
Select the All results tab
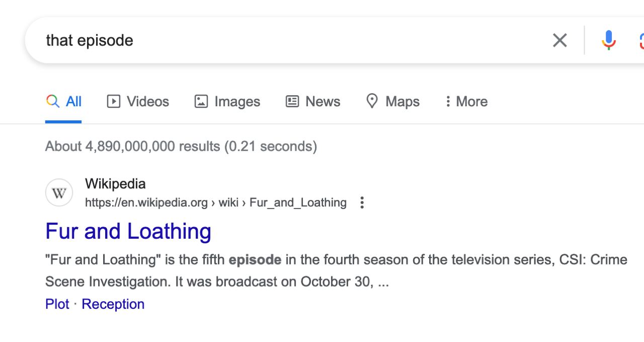click(x=64, y=102)
